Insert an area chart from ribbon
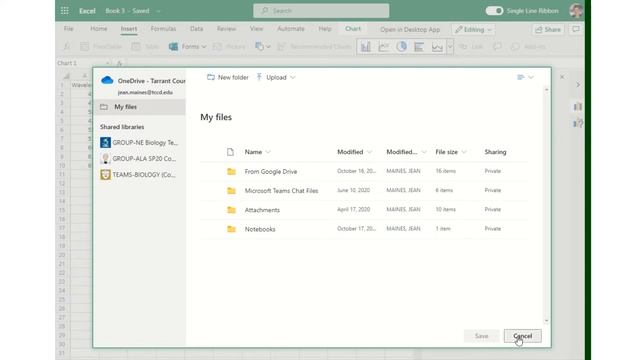The width and height of the screenshot is (640, 360). coord(437,47)
